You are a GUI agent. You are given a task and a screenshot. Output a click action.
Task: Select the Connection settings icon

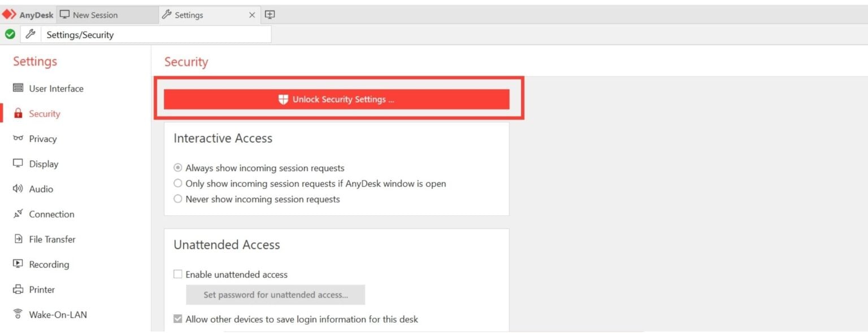coord(19,214)
